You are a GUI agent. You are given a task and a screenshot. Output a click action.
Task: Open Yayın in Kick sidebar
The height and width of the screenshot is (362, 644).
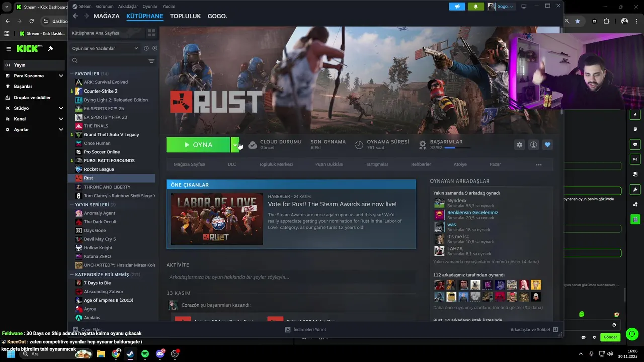pos(33,65)
